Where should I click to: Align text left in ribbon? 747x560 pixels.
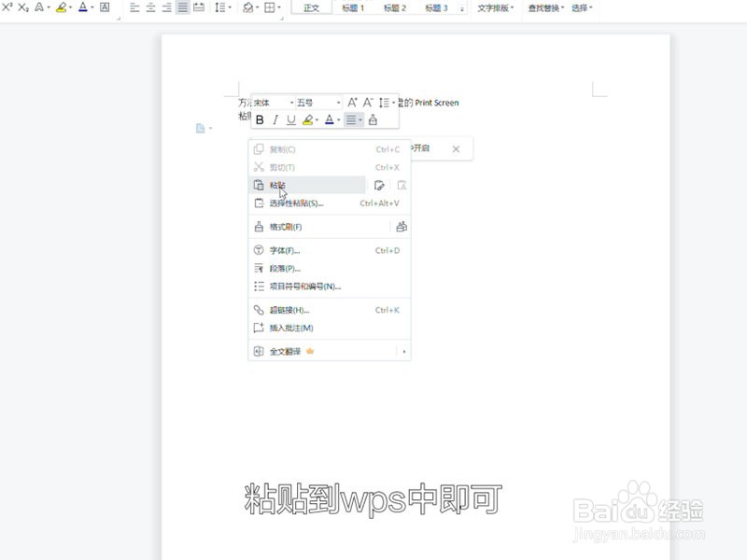click(134, 7)
